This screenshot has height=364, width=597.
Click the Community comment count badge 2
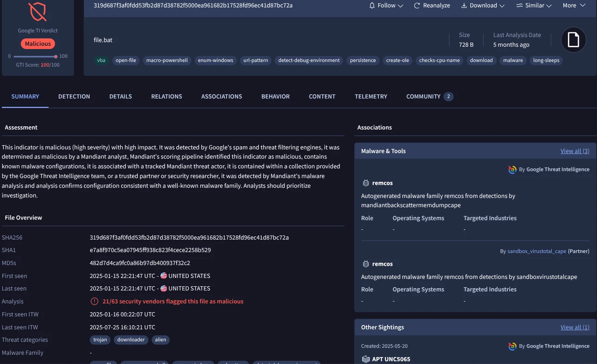pos(448,97)
